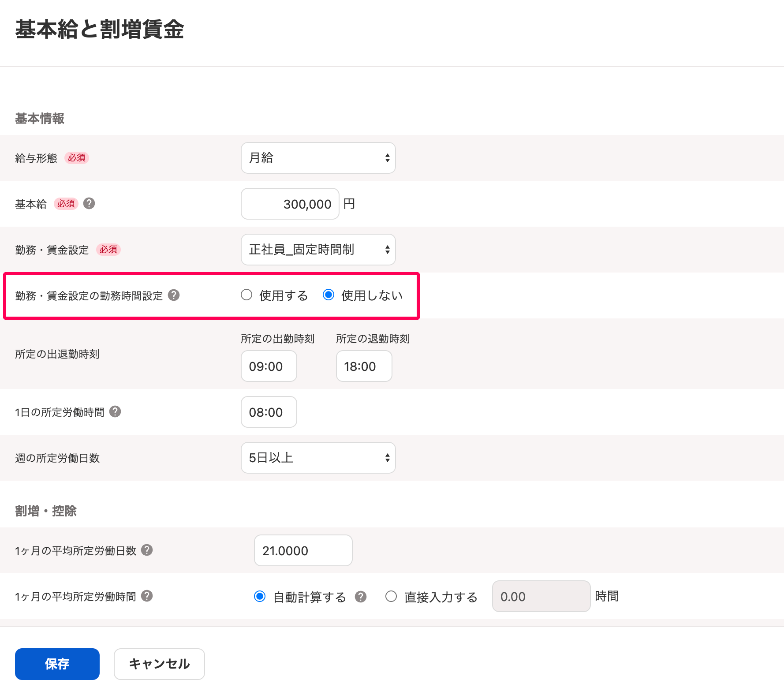Click 割増・控除 section heading
The image size is (784, 695).
point(46,511)
